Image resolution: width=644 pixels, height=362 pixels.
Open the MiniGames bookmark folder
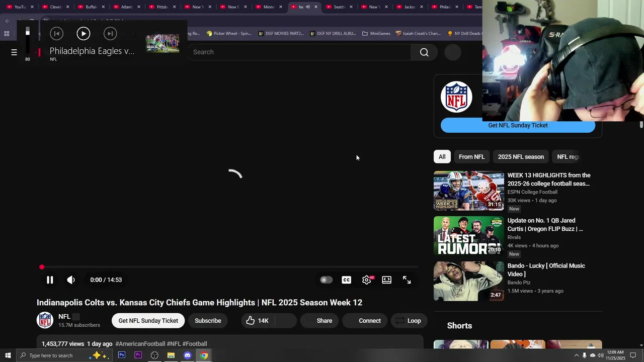[x=376, y=33]
